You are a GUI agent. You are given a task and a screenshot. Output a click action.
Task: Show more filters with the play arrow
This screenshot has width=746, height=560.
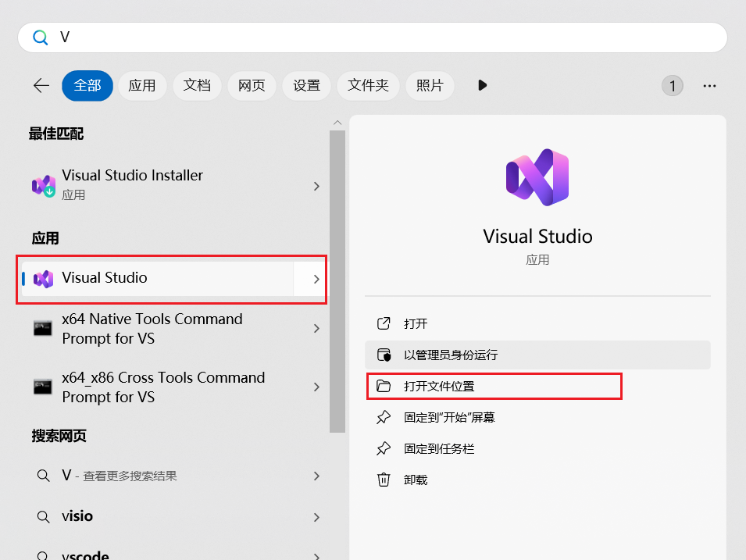[x=483, y=86]
